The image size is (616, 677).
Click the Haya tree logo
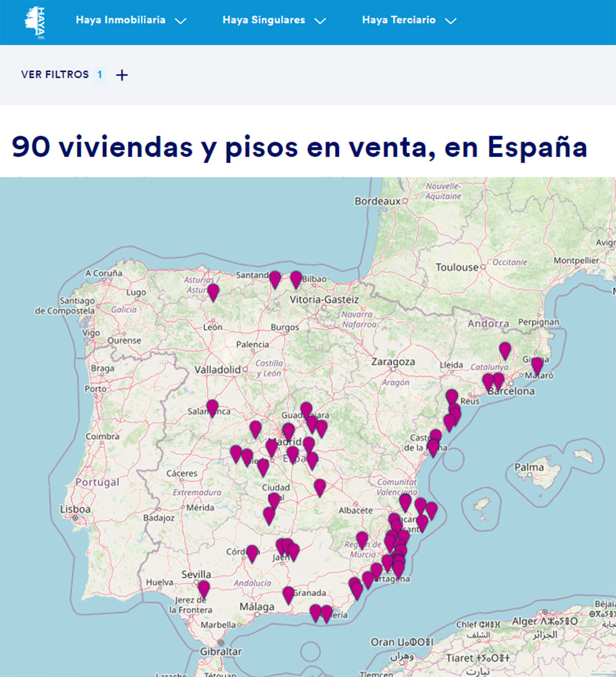(35, 22)
